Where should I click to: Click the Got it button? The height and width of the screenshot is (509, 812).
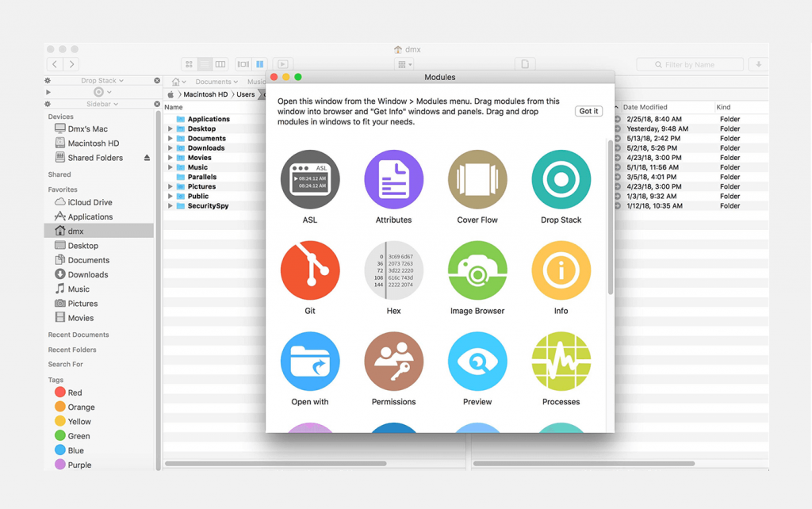588,111
